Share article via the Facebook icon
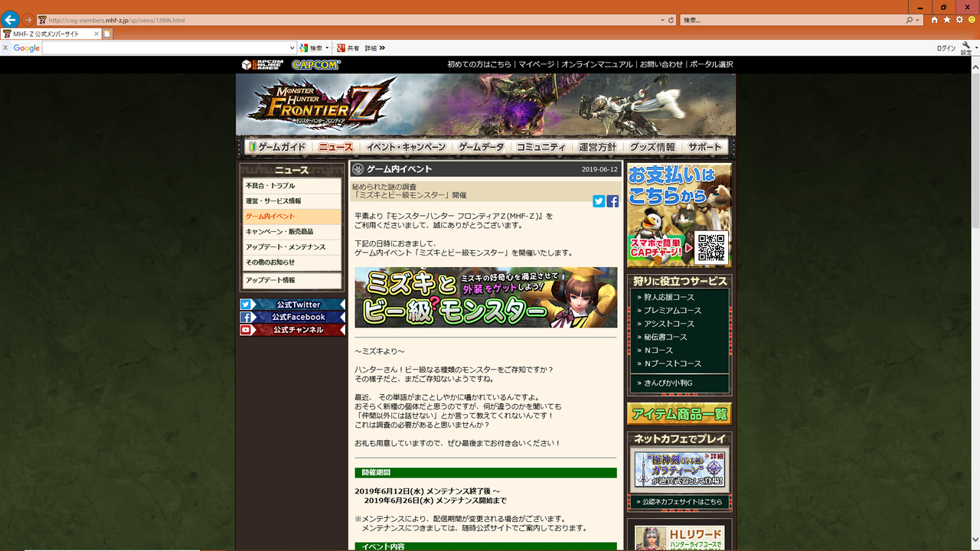Screen dimensions: 980x551 pyautogui.click(x=612, y=201)
